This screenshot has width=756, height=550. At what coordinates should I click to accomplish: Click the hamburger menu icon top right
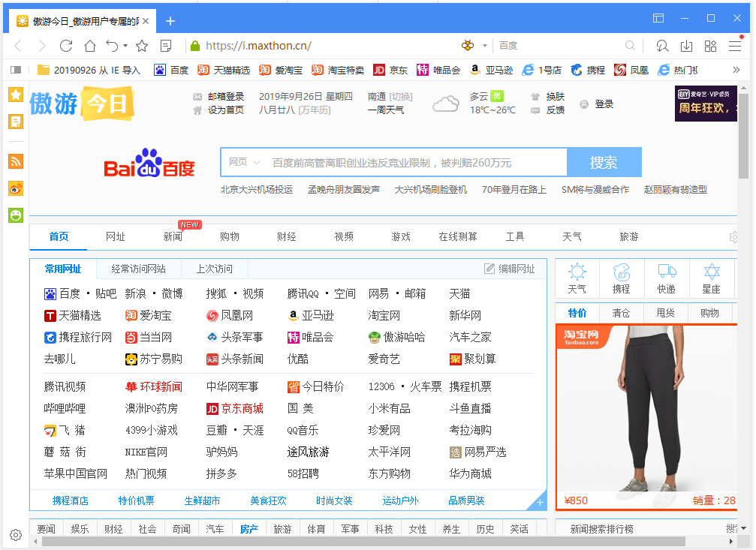[735, 45]
